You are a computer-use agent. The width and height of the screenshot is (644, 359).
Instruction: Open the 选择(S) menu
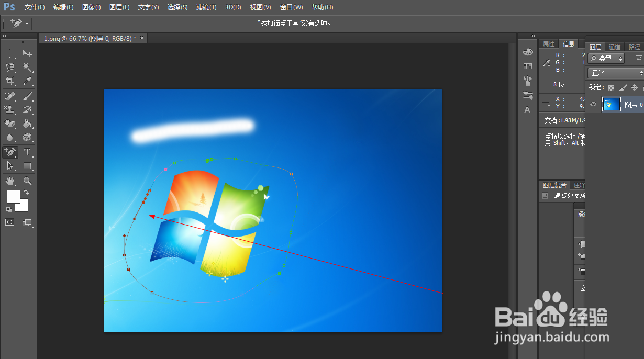pyautogui.click(x=177, y=7)
